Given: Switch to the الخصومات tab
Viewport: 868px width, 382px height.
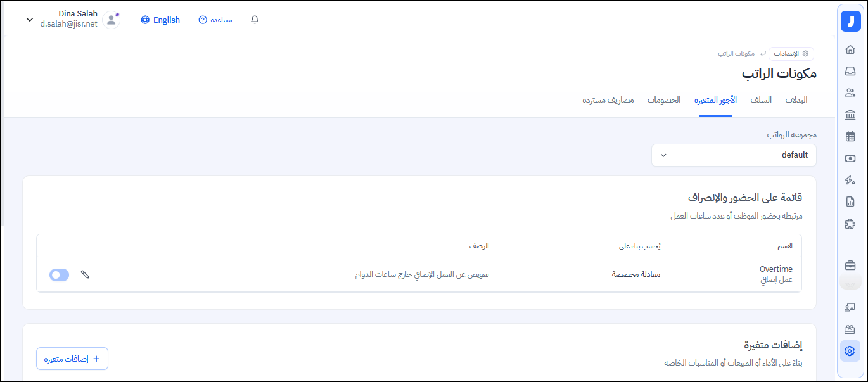Looking at the screenshot, I should click(664, 100).
